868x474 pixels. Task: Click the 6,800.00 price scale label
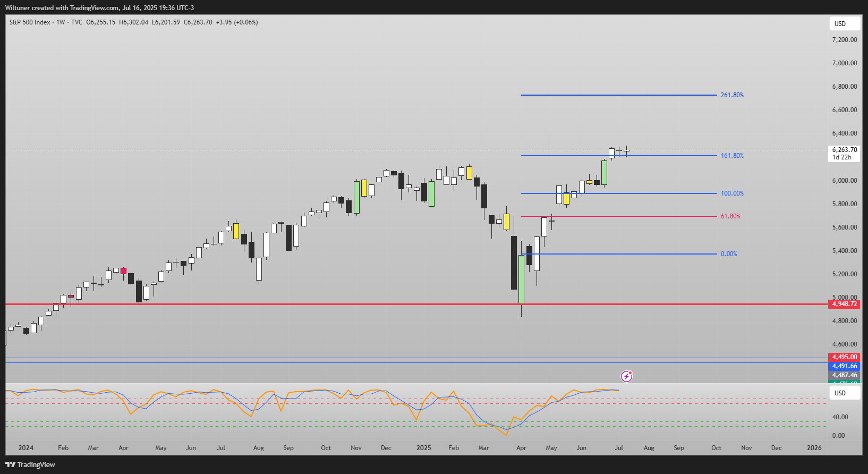[845, 87]
